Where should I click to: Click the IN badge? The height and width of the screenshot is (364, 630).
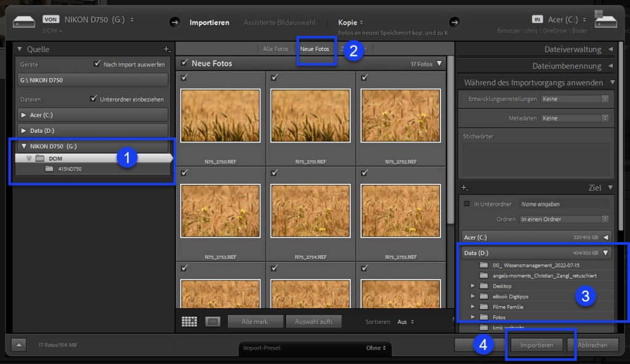[537, 19]
